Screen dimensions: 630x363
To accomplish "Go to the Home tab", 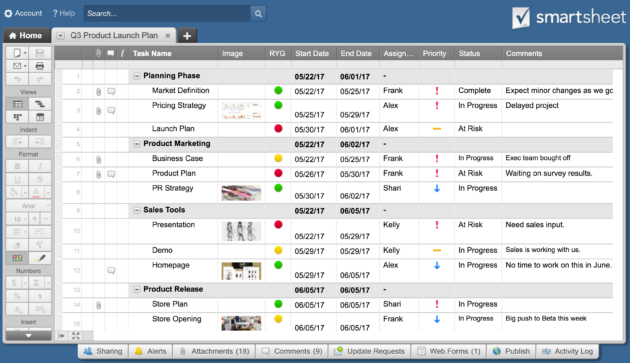I will pos(26,35).
